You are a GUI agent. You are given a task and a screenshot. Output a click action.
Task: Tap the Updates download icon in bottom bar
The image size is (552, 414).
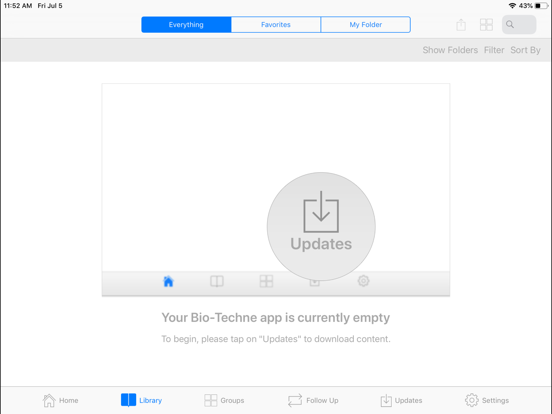(386, 400)
